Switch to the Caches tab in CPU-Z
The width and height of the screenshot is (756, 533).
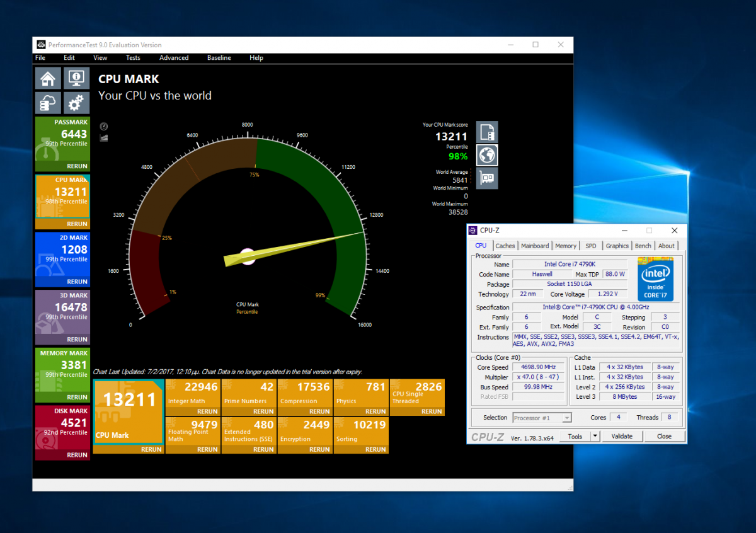tap(505, 246)
